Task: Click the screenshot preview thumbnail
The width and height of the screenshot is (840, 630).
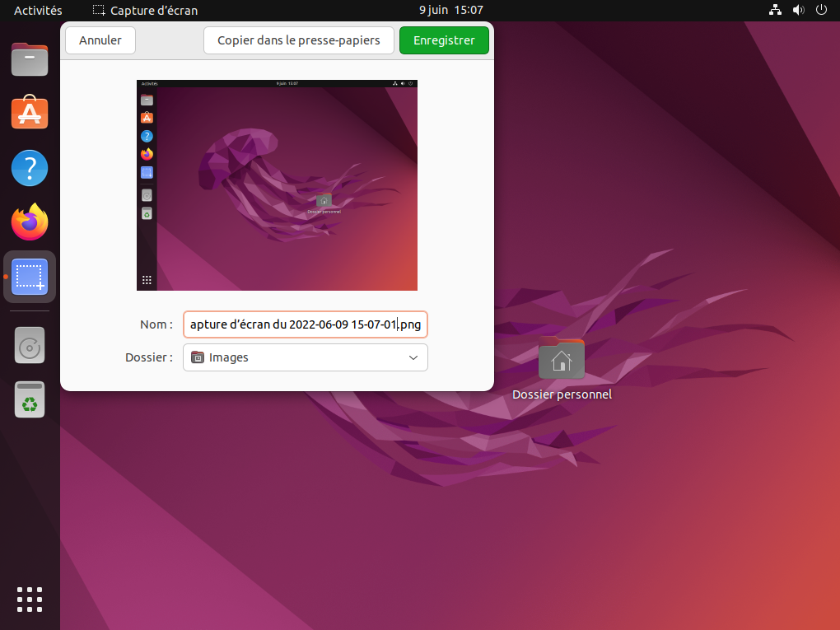Action: (277, 185)
